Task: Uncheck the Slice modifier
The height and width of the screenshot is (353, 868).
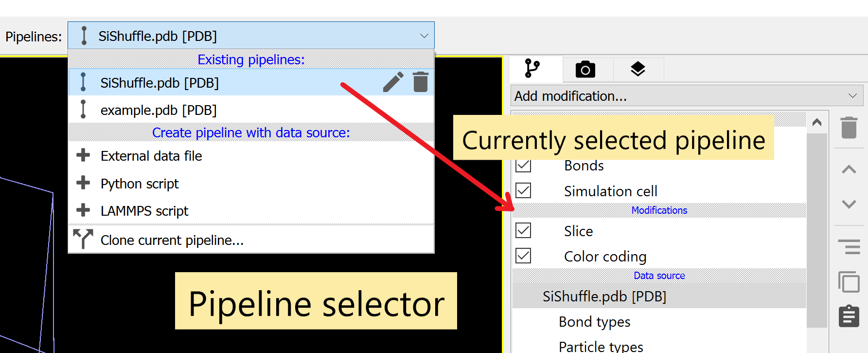Action: pyautogui.click(x=523, y=231)
